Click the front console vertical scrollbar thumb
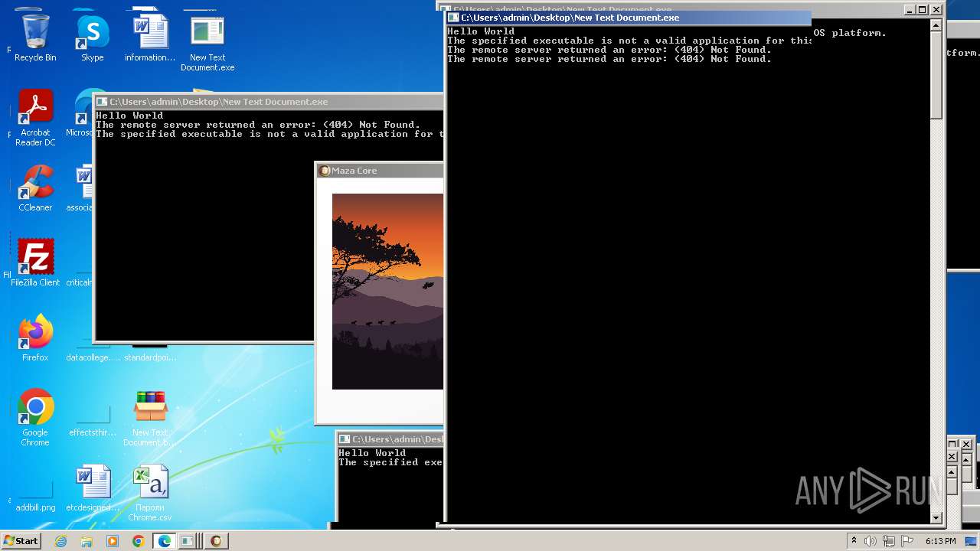This screenshot has width=980, height=551. 936,75
